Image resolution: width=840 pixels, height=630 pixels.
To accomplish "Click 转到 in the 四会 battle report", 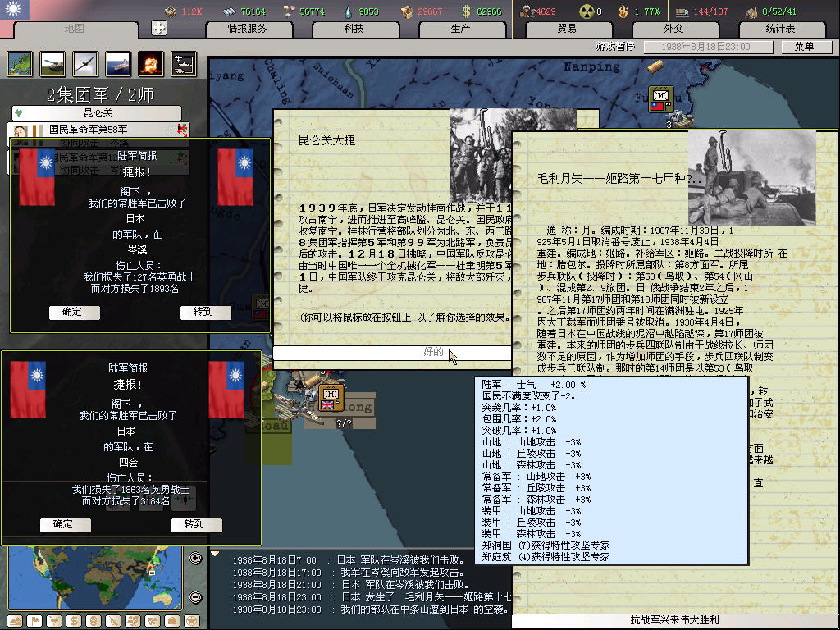I will (196, 524).
